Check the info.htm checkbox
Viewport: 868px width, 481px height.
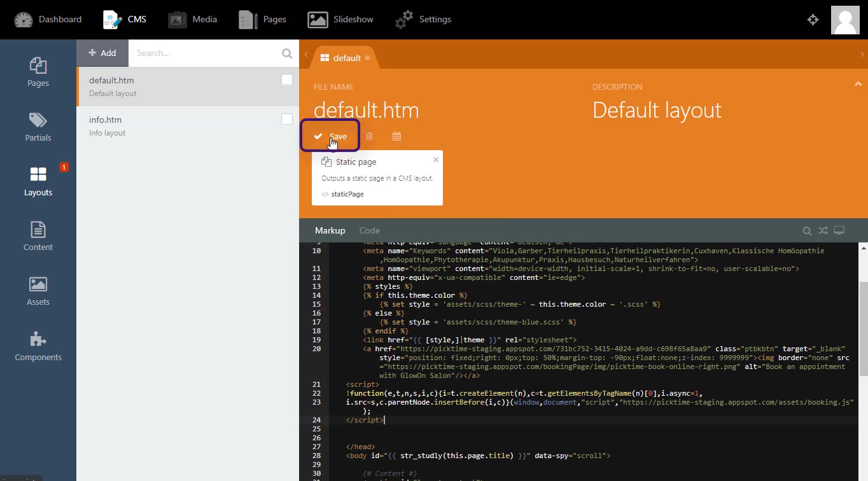[287, 119]
